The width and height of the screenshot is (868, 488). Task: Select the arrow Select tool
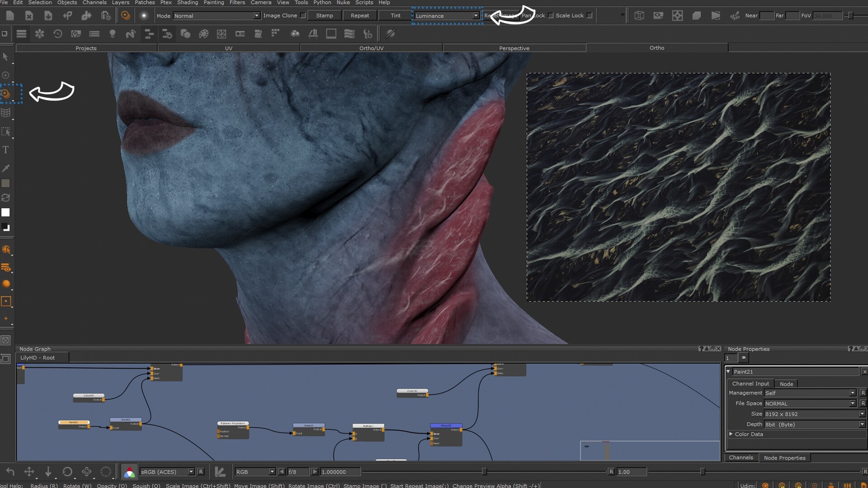5,57
